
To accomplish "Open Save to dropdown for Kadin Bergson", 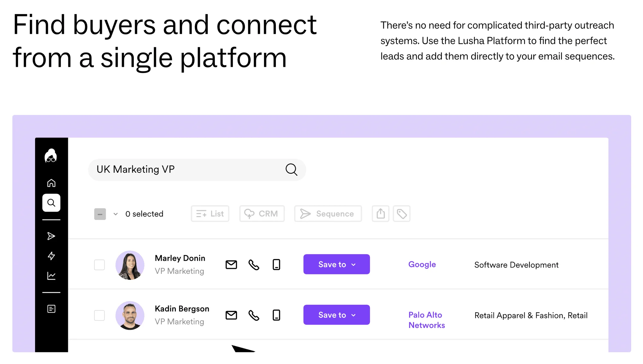I will [337, 315].
